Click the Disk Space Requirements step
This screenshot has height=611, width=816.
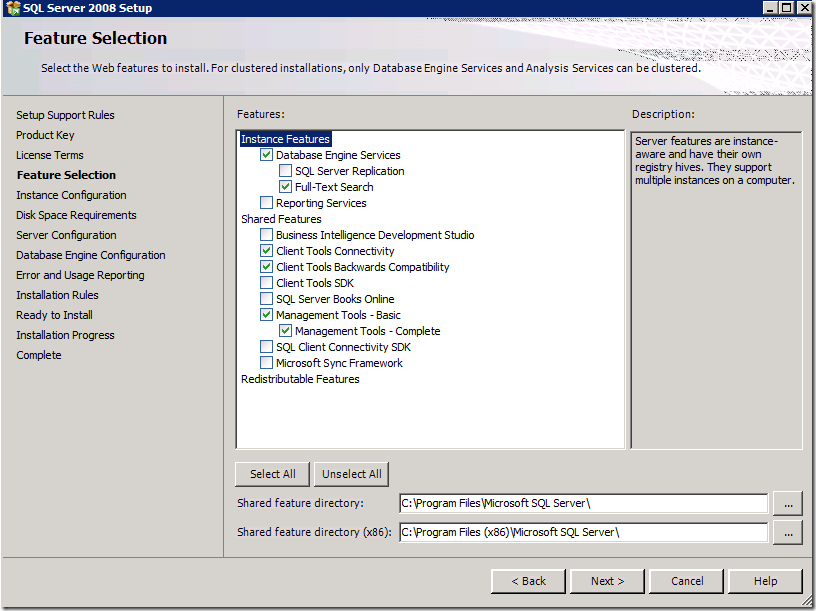[x=76, y=215]
